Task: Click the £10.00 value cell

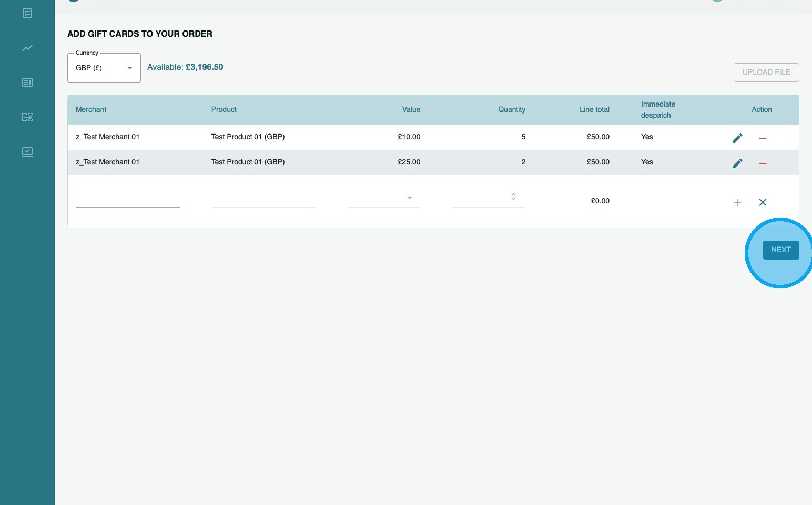Action: point(409,137)
